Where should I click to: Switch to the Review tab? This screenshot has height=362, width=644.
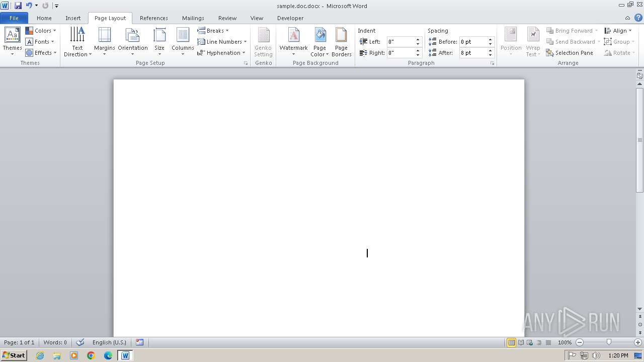tap(227, 18)
